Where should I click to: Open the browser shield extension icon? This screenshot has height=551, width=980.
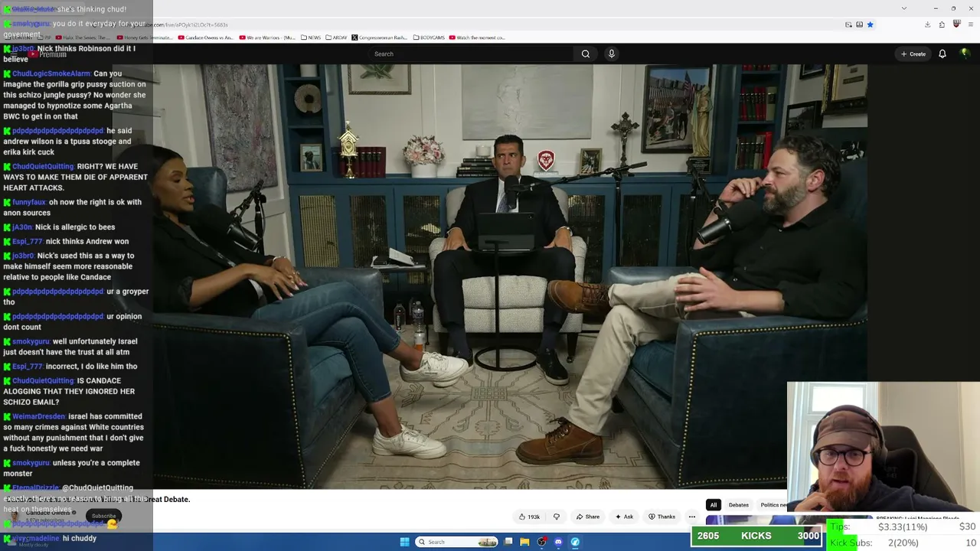tap(956, 24)
